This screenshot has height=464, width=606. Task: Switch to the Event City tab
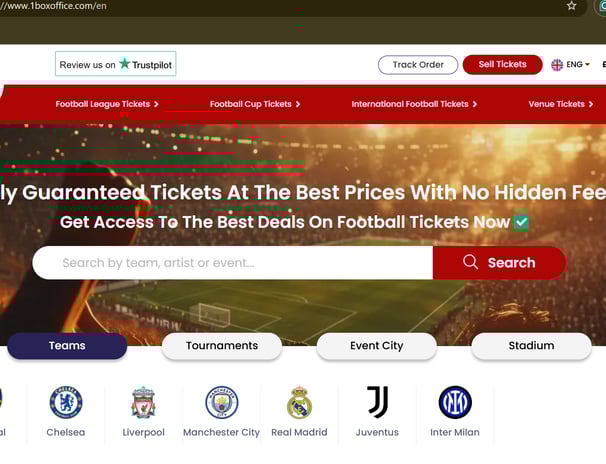377,346
